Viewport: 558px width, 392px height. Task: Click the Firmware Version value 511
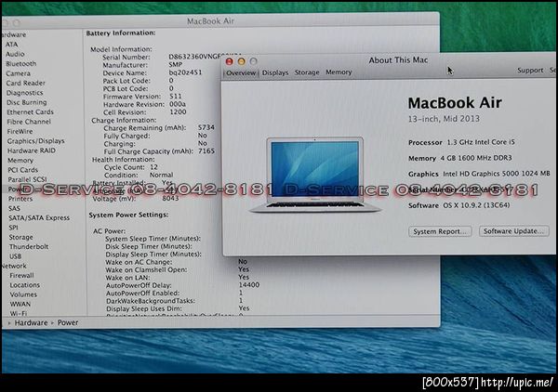coord(176,97)
